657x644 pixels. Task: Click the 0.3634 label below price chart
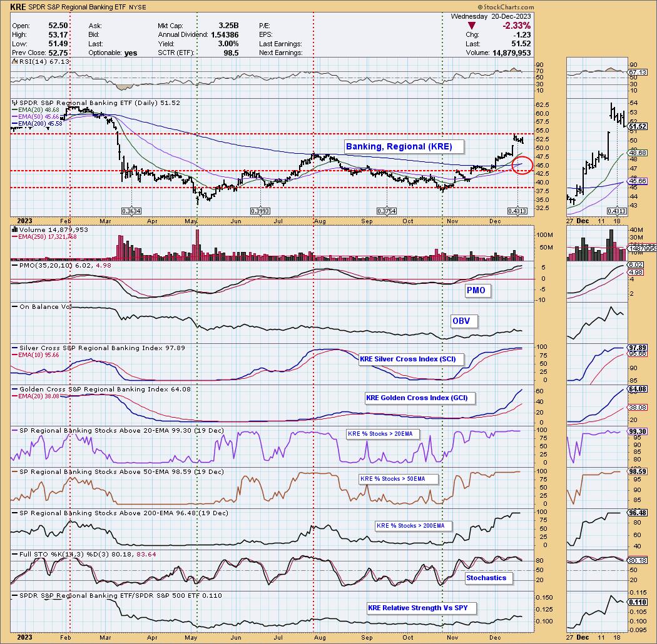131,211
